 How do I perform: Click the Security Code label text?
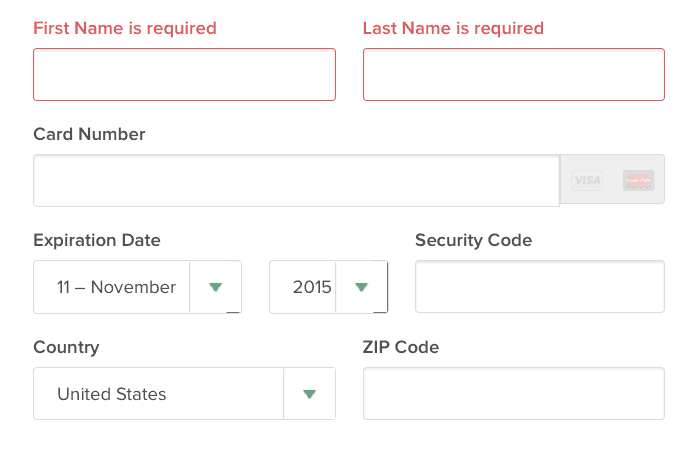click(x=473, y=240)
